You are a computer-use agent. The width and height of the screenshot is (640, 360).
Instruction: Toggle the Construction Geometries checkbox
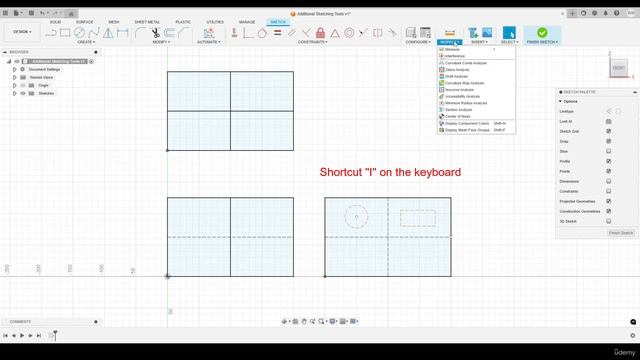coord(609,211)
